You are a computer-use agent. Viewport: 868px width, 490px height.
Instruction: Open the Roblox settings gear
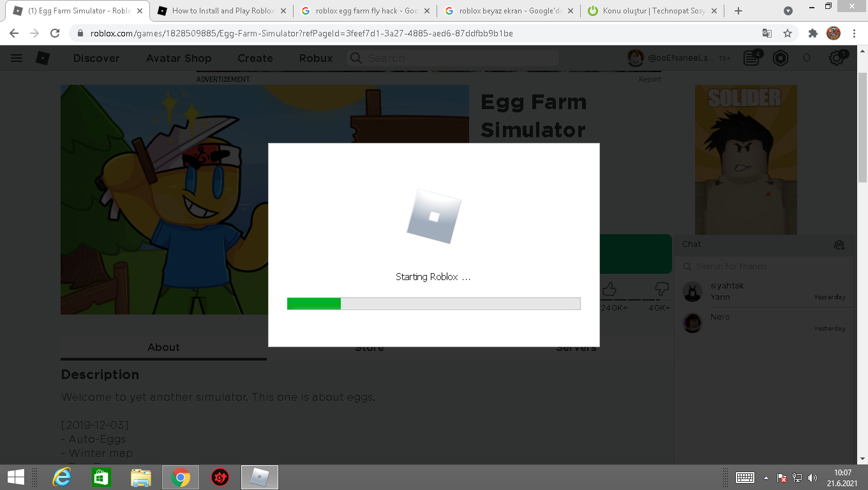[x=837, y=58]
